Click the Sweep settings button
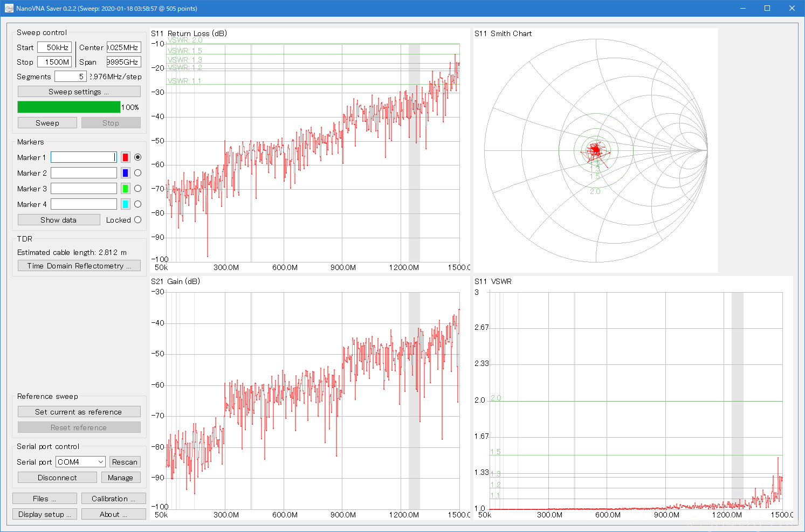 tap(79, 92)
